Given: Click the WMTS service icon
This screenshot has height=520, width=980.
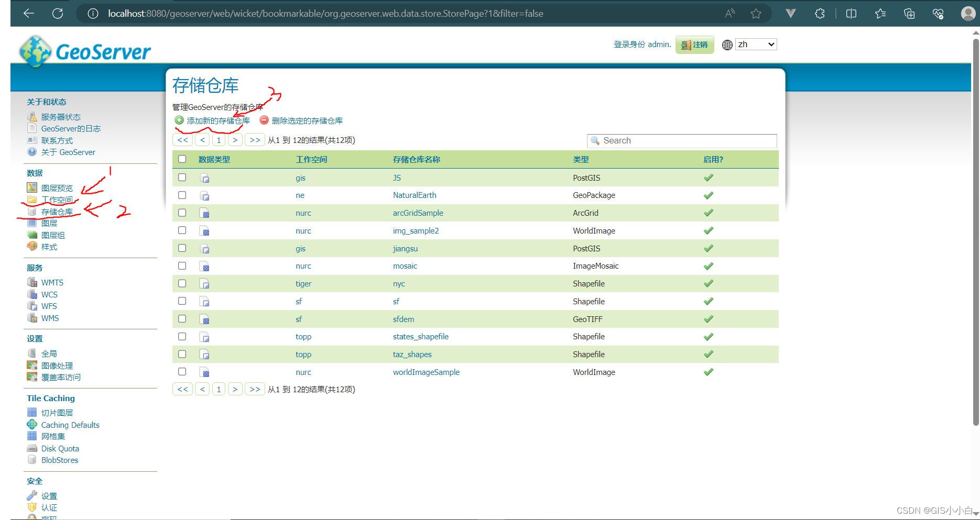Looking at the screenshot, I should click(32, 282).
